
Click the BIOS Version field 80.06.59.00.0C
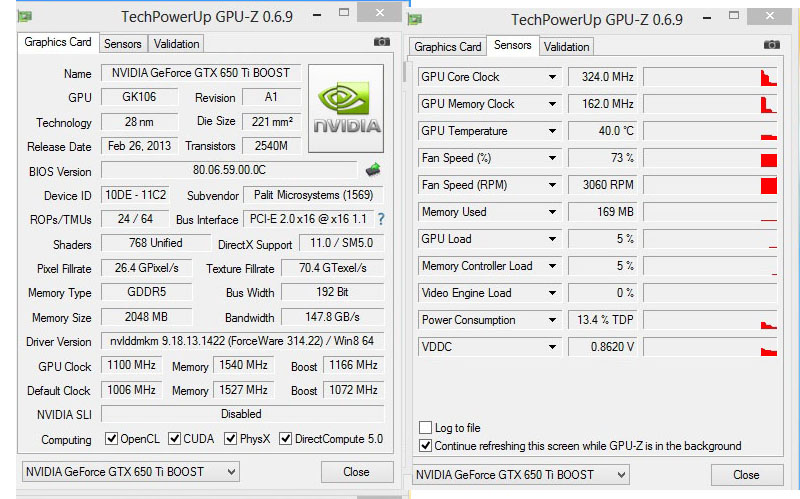coord(229,170)
